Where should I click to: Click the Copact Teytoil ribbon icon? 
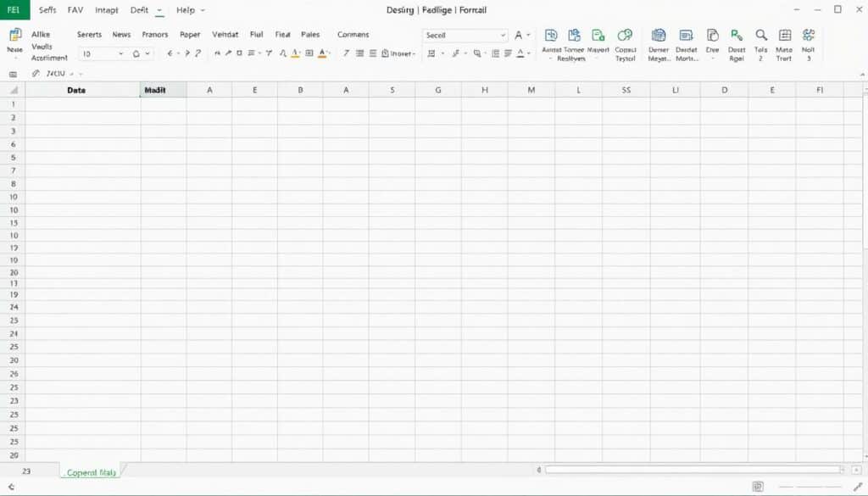click(x=625, y=36)
